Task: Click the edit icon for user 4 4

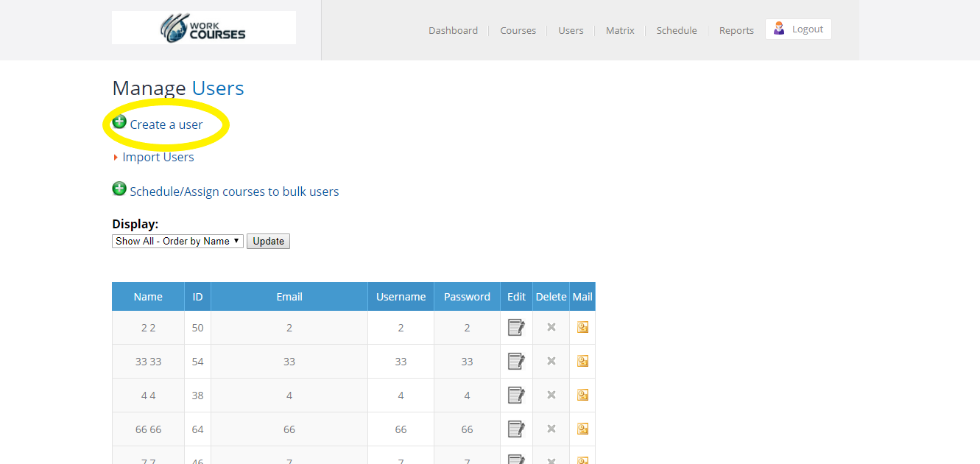Action: pos(516,396)
